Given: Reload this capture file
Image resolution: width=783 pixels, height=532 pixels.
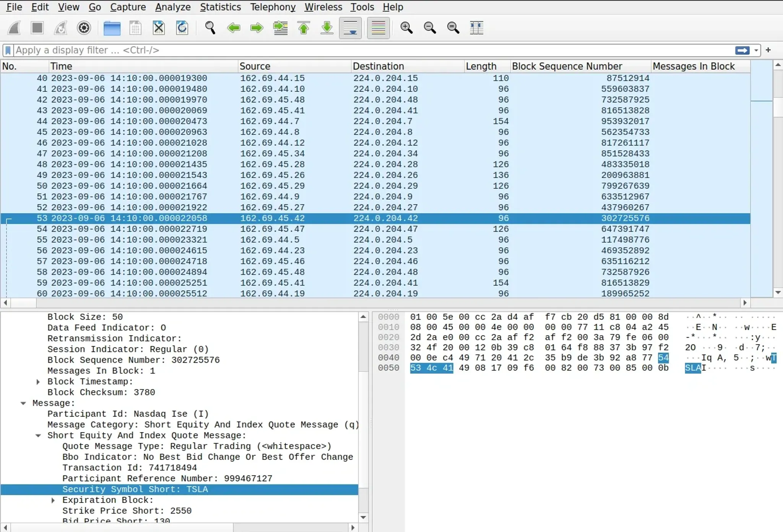Looking at the screenshot, I should [182, 28].
